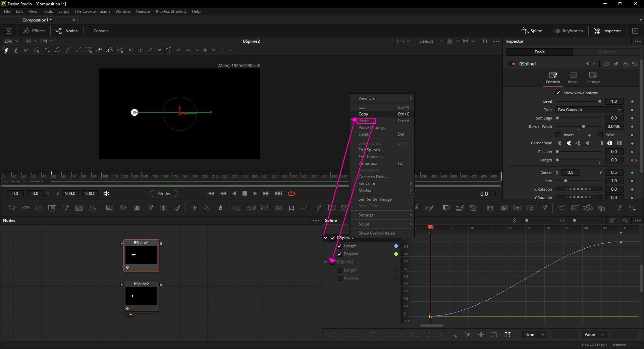The image size is (644, 349).
Task: Adjust the Size slider handle
Action: 566,181
